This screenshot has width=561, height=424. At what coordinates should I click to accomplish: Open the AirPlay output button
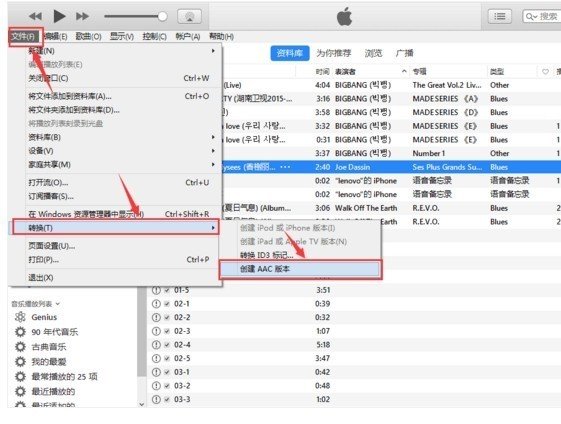189,16
